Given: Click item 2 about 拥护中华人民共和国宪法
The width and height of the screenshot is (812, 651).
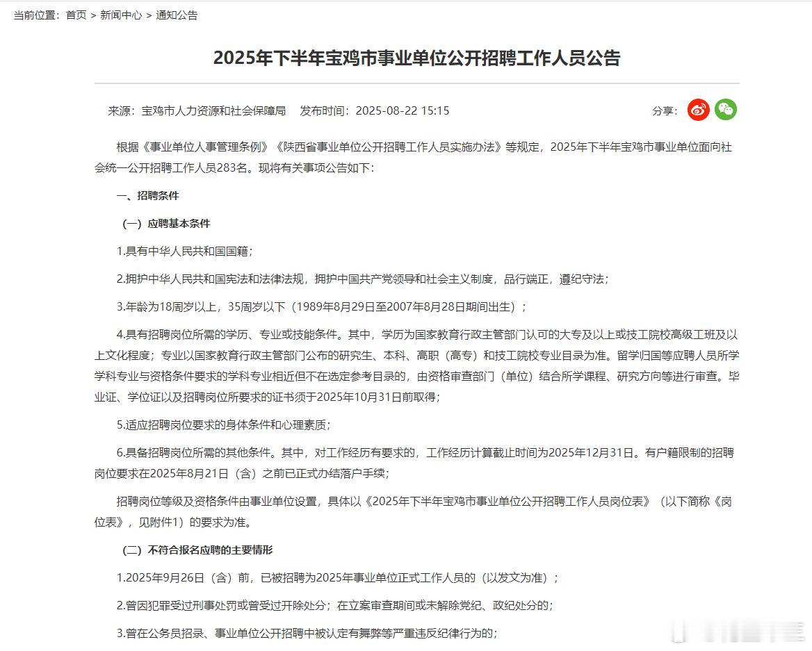Looking at the screenshot, I should click(362, 279).
